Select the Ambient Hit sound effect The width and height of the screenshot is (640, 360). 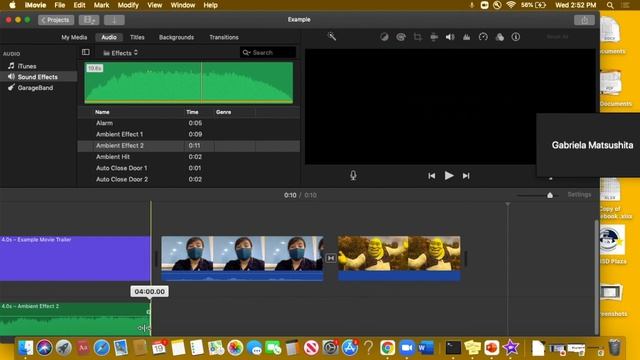coord(189,157)
